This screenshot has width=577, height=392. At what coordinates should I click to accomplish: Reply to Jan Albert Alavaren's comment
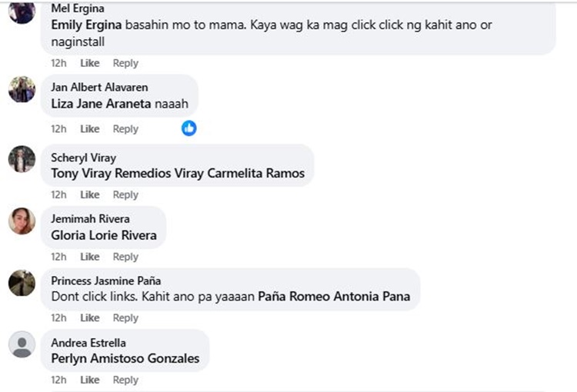point(125,129)
